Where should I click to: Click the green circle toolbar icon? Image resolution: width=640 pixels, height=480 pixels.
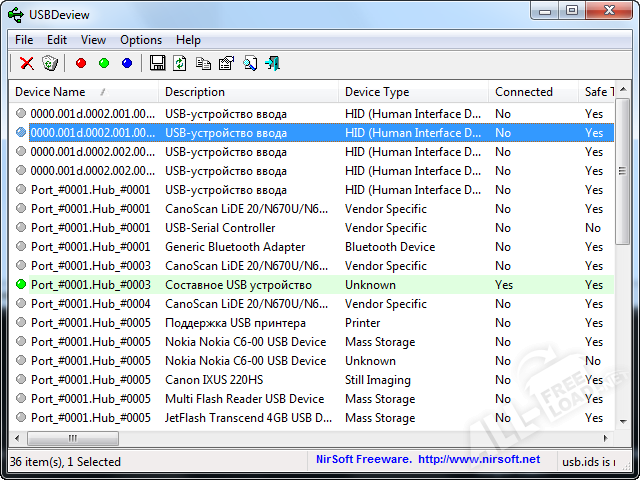point(104,63)
